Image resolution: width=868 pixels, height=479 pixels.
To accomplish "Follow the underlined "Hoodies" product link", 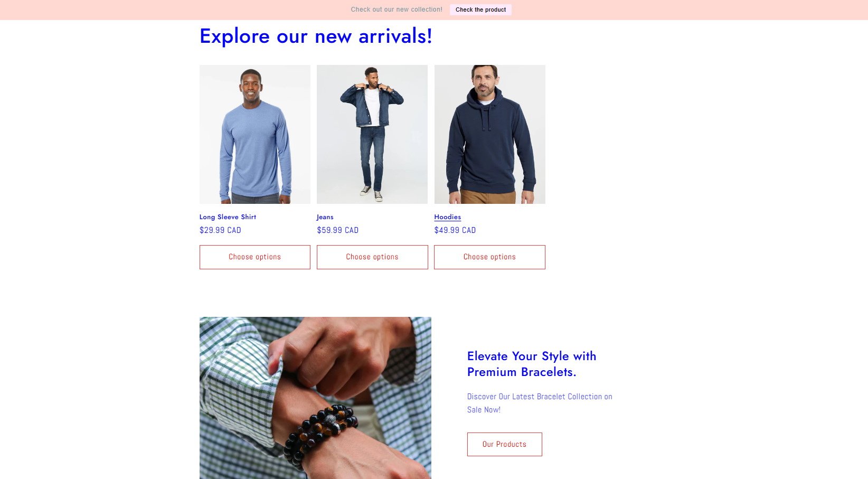I will 448,217.
